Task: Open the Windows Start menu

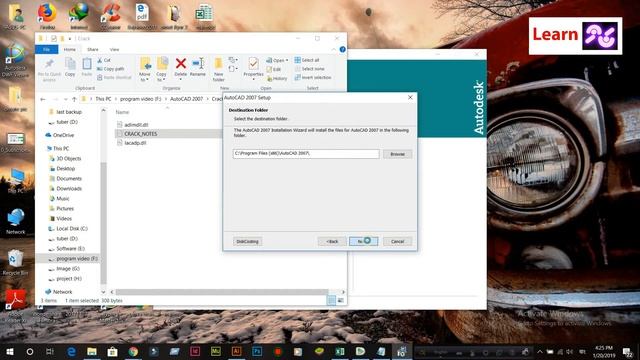Action: (x=9, y=351)
